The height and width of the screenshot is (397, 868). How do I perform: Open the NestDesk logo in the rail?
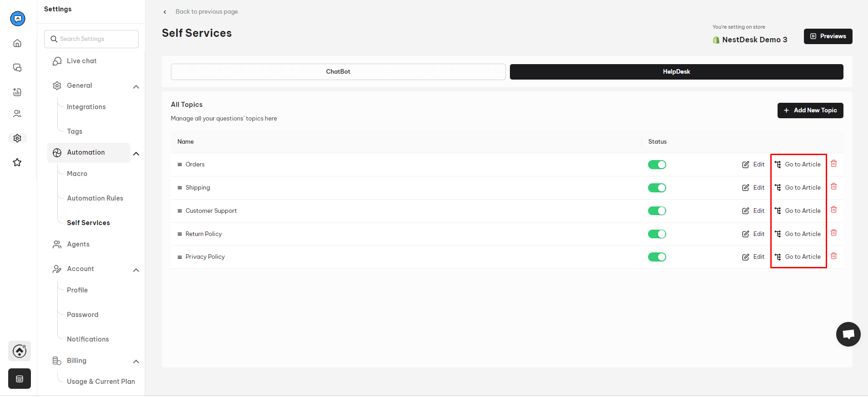click(x=18, y=19)
